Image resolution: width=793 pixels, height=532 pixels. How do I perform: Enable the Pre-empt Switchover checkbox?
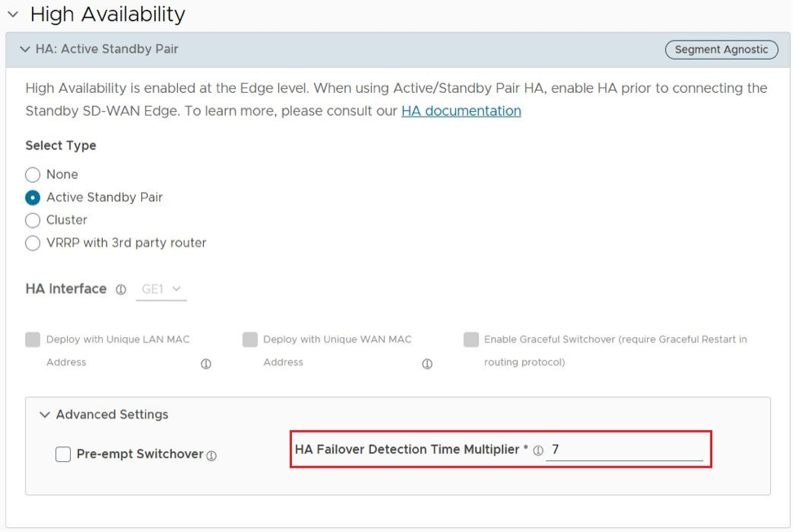pos(63,454)
